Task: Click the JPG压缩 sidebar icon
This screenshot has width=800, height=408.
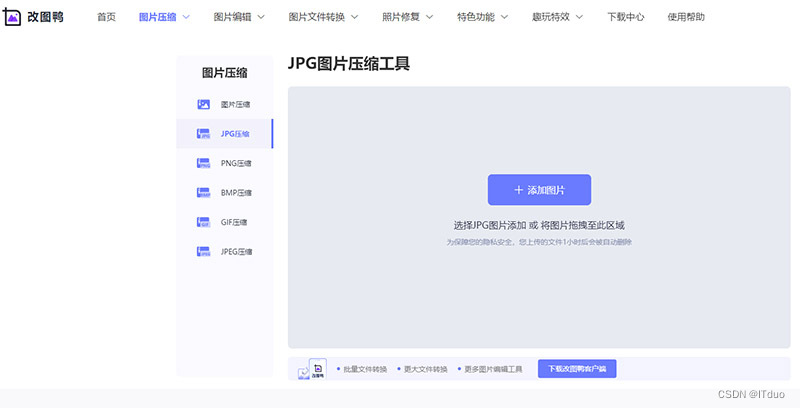Action: tap(204, 134)
